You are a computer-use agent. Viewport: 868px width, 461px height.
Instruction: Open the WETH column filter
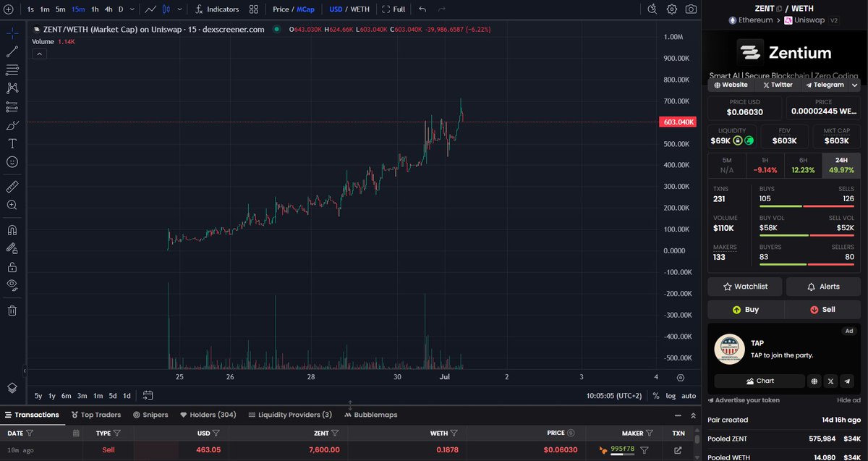point(454,433)
